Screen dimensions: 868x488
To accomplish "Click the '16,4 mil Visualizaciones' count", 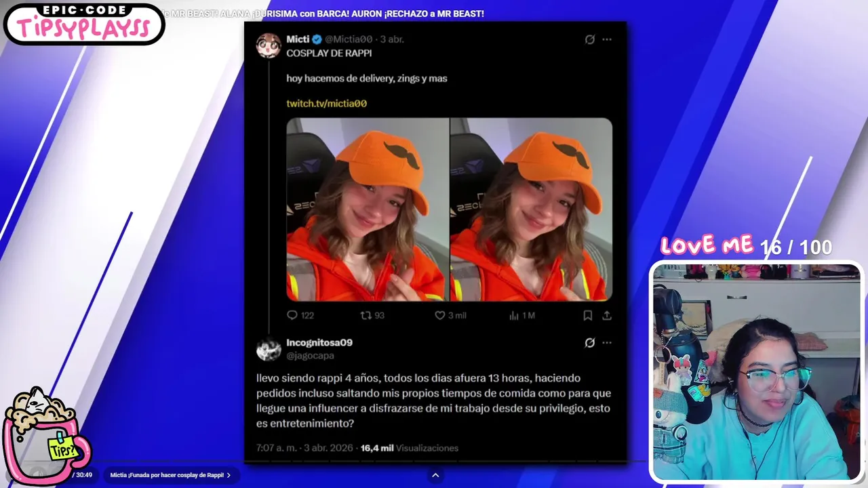I will click(410, 448).
